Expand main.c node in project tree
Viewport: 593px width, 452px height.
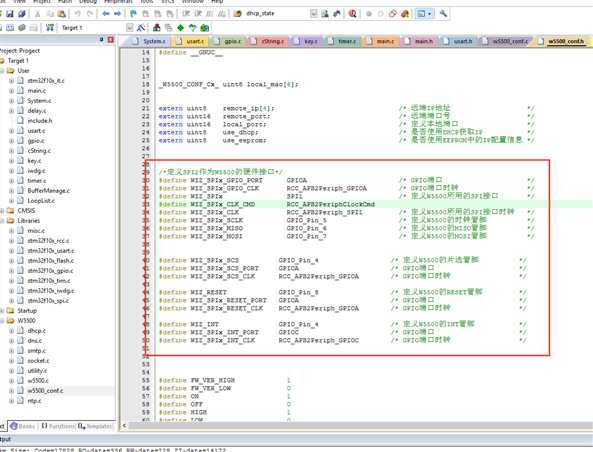11,91
